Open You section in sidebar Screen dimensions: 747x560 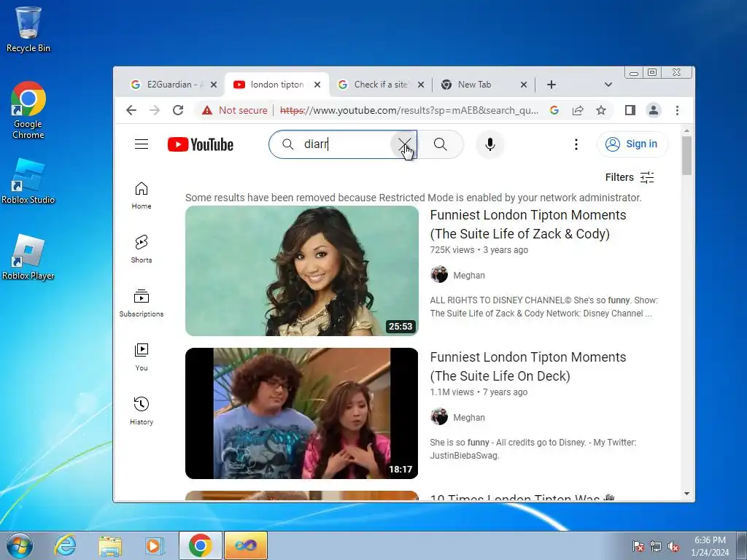tap(142, 357)
